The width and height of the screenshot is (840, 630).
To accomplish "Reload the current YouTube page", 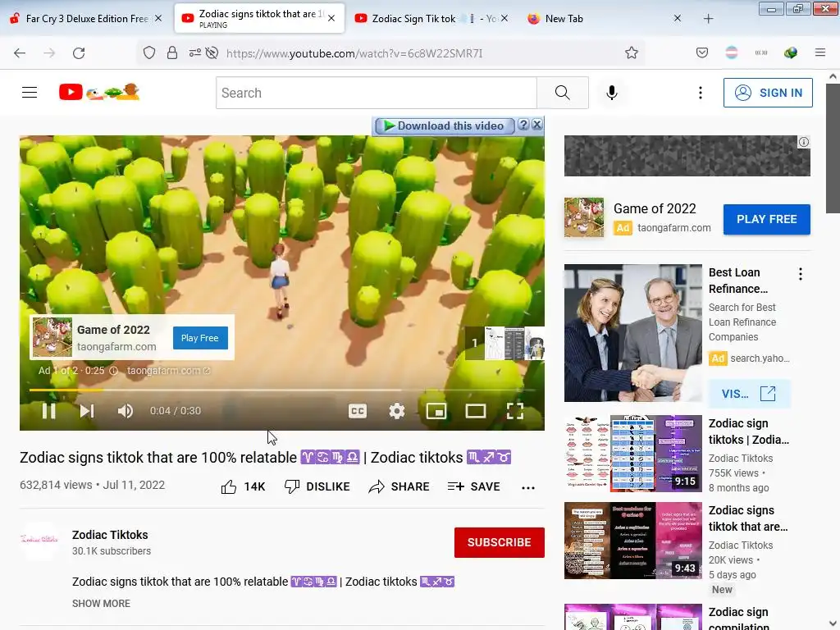I will click(x=79, y=53).
